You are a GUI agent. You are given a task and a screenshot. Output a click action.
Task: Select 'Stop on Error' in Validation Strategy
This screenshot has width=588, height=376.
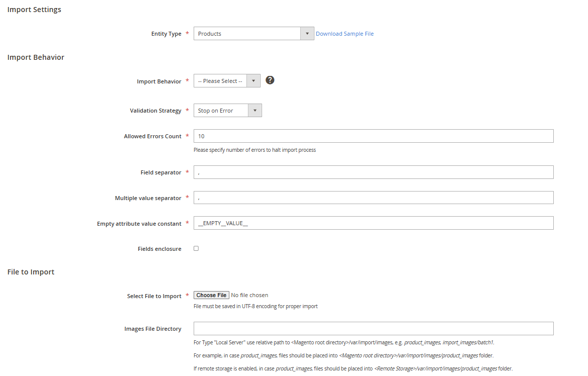click(x=221, y=110)
